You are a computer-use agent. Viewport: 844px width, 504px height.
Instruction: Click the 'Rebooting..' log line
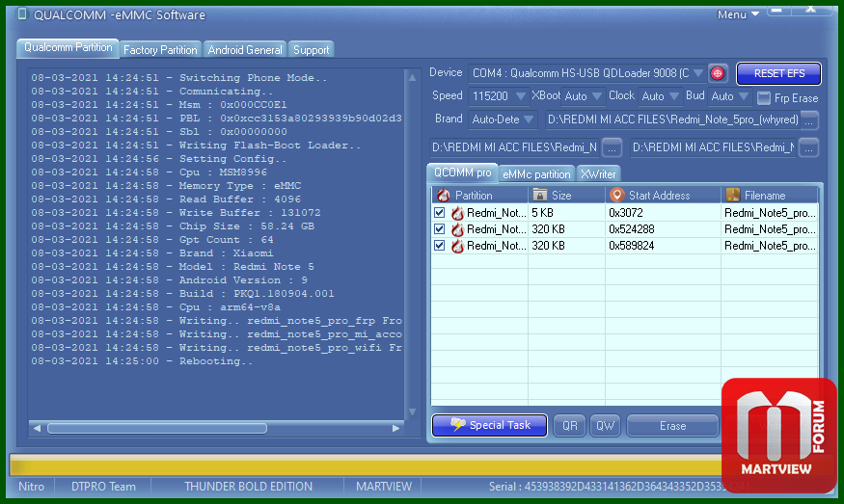tap(142, 361)
